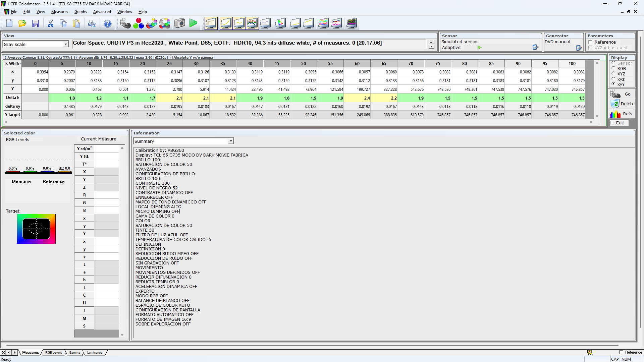The height and width of the screenshot is (362, 644).
Task: Measure primary colors with RGB balls icon
Action: 138,23
